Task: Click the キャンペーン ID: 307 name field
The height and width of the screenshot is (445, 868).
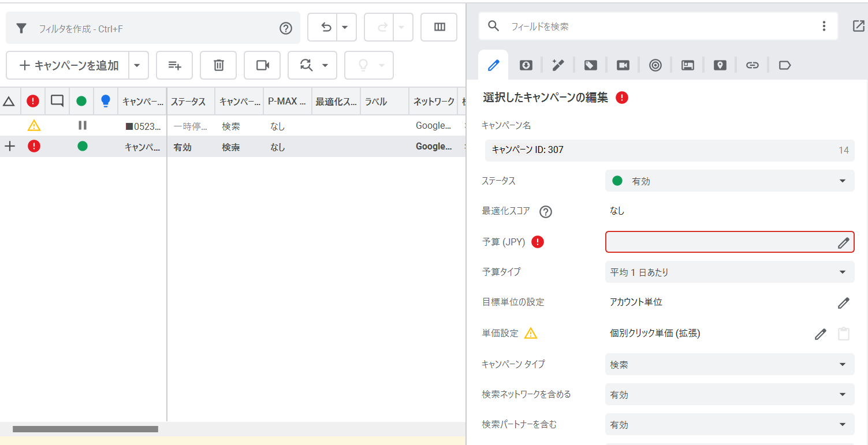Action: pyautogui.click(x=670, y=150)
